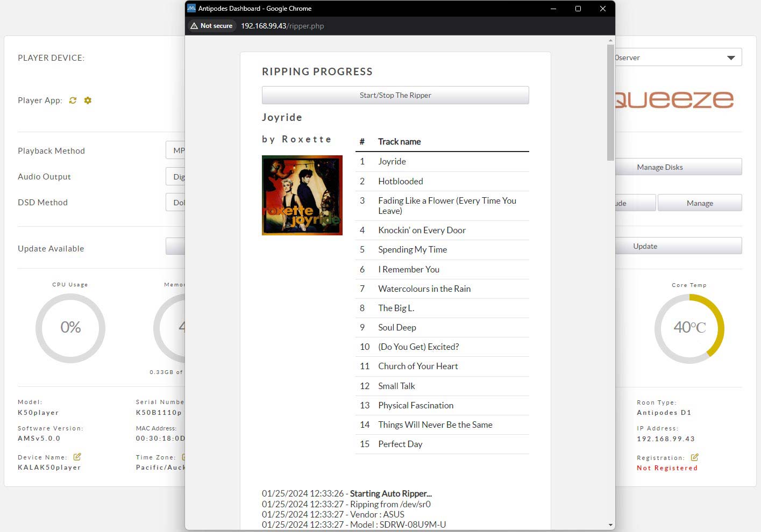
Task: Select track 5 Spending My Time
Action: tap(442, 250)
